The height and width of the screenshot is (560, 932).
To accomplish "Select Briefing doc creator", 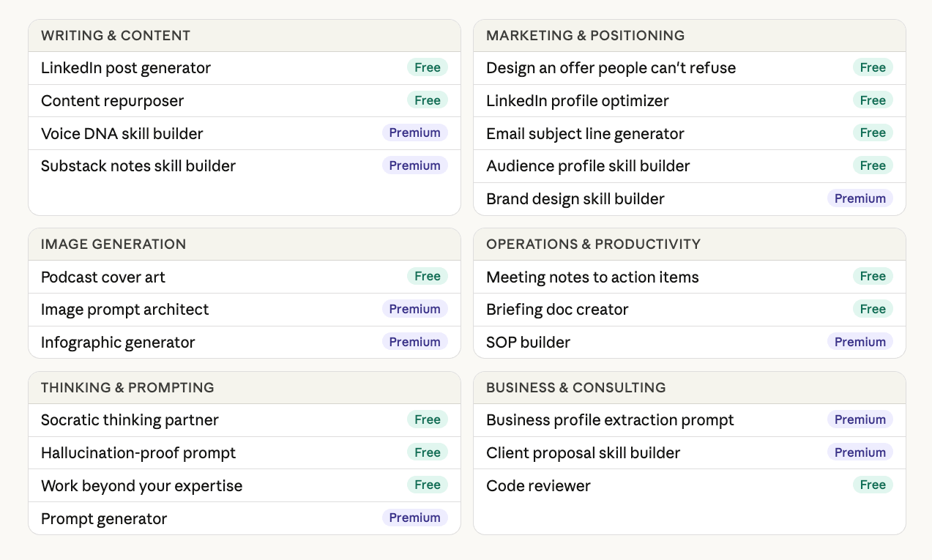I will pos(690,310).
